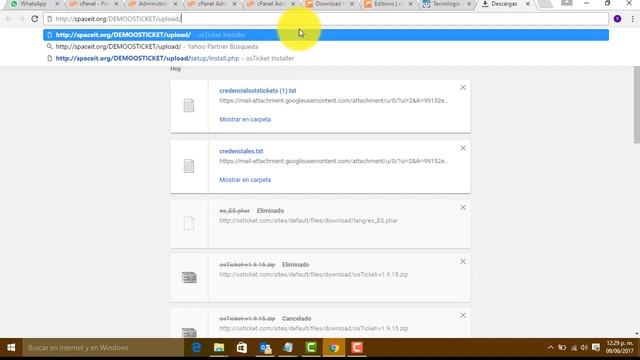Reload the page with the refresh icon
This screenshot has width=640, height=360.
pos(35,19)
